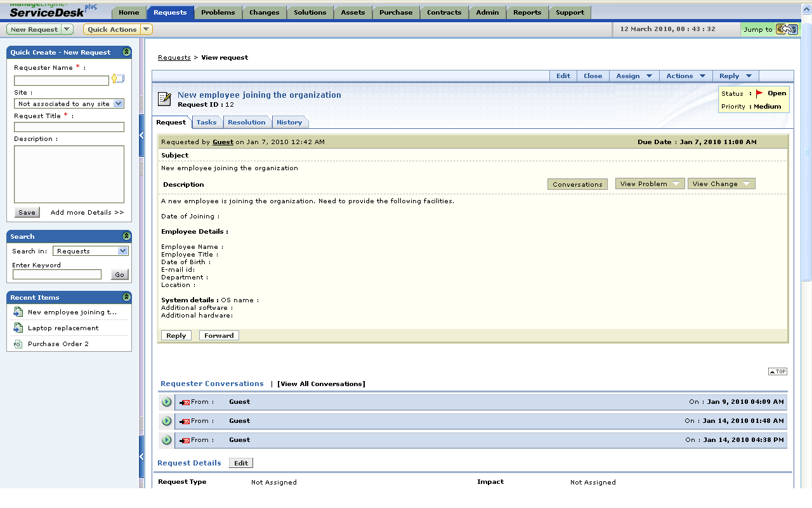Open the Contracts tab

pyautogui.click(x=444, y=13)
